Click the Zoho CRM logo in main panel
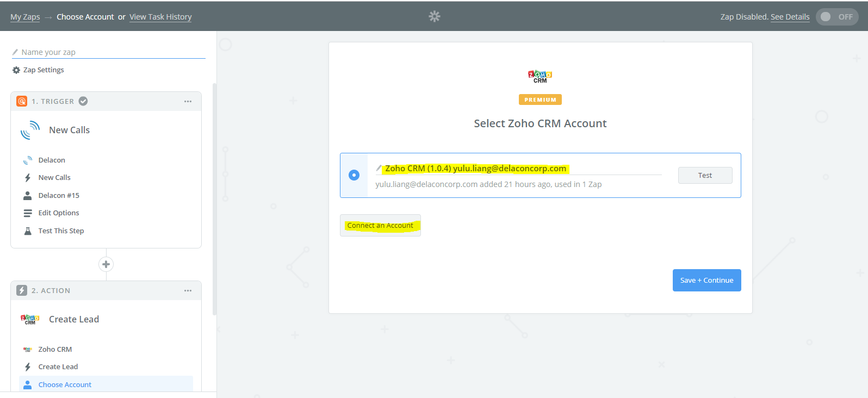The height and width of the screenshot is (398, 868). [540, 77]
